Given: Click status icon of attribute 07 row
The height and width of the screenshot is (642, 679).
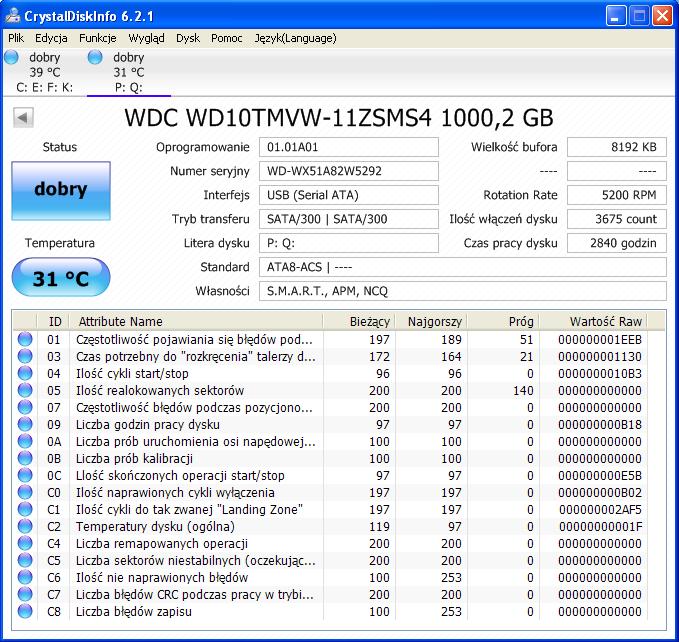Looking at the screenshot, I should (25, 407).
